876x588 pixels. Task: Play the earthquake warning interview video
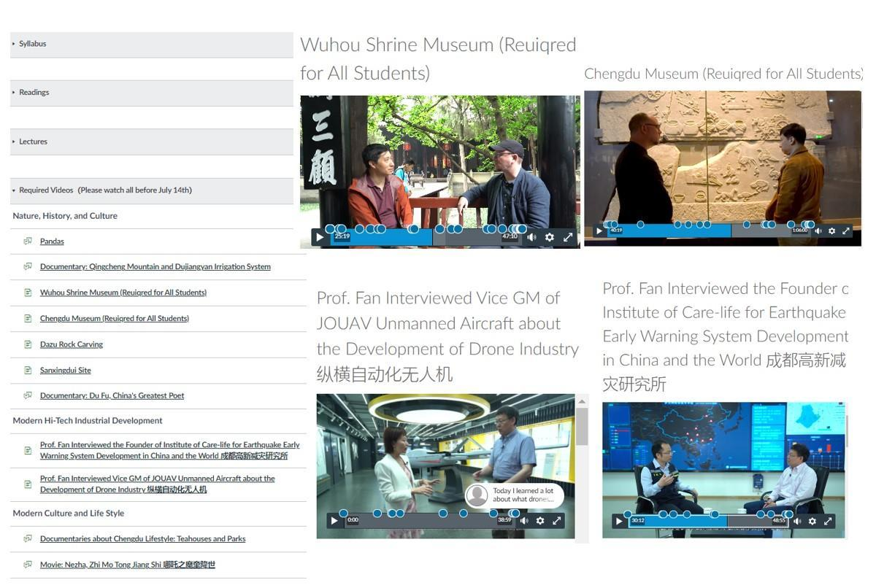coord(619,522)
